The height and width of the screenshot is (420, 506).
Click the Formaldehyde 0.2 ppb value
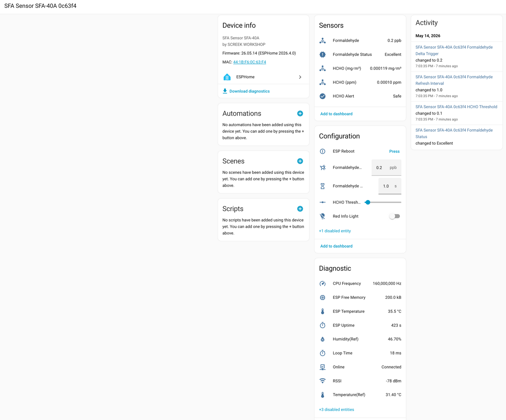coord(394,41)
